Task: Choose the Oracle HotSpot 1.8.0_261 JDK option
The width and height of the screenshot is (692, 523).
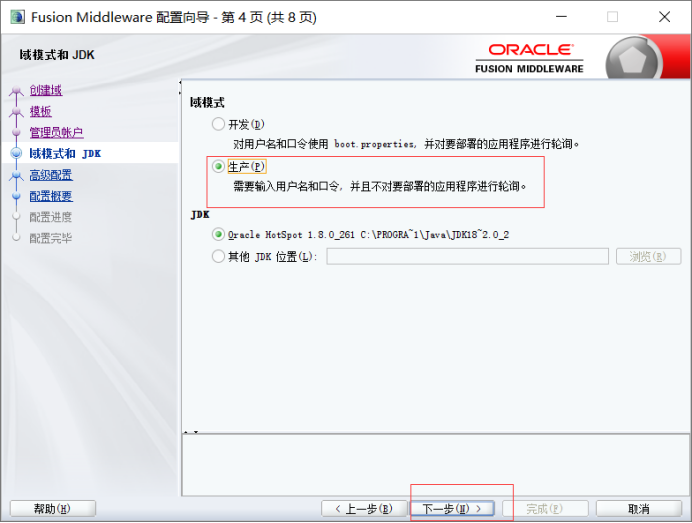Action: tap(219, 235)
